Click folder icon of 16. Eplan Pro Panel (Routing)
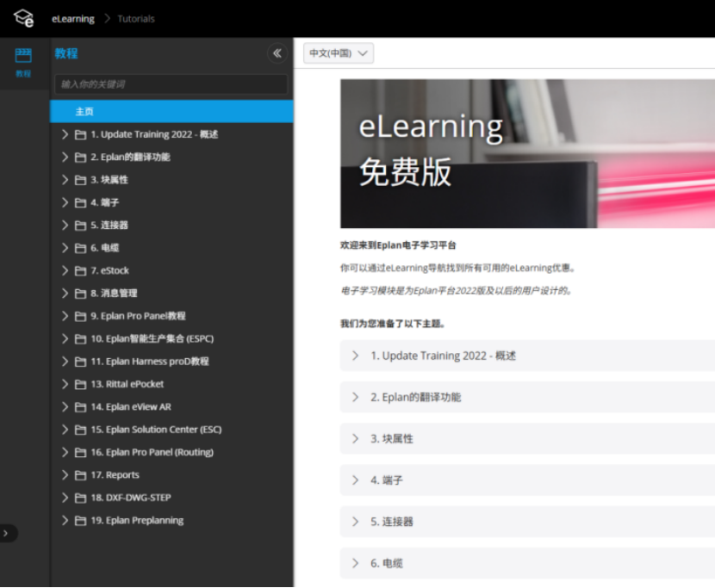 (80, 453)
